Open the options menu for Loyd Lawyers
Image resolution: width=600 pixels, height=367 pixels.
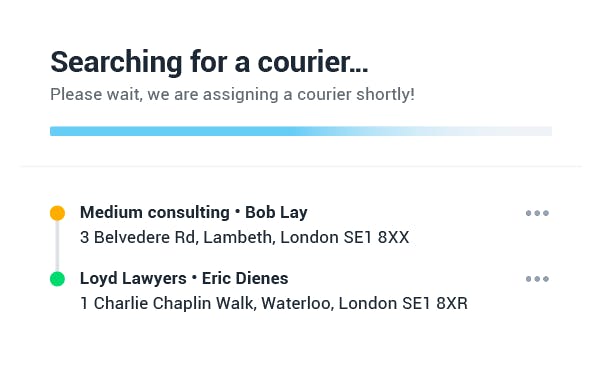point(537,279)
